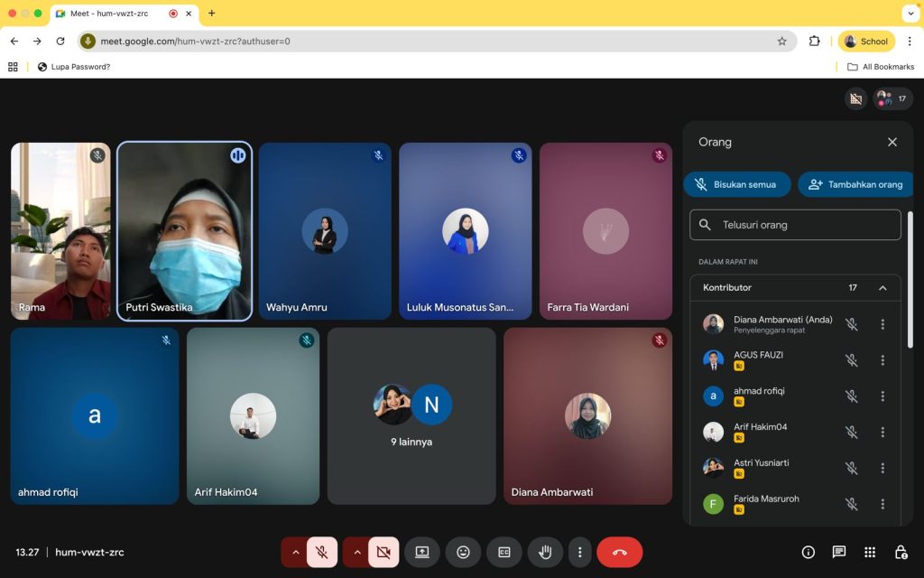Open the chat panel icon
The image size is (924, 578).
click(x=839, y=552)
